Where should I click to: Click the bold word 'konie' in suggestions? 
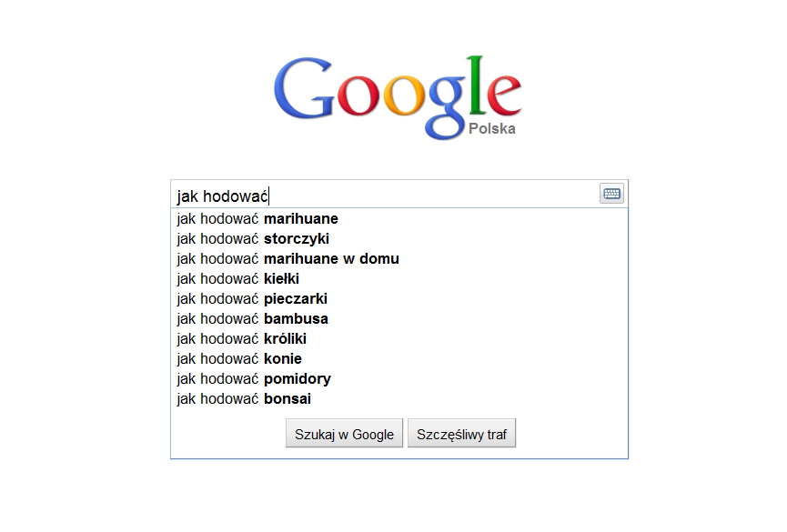click(283, 359)
